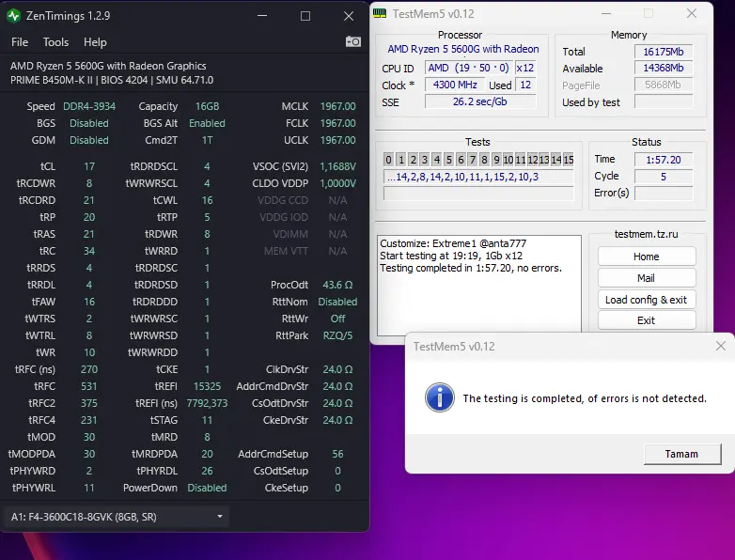This screenshot has width=735, height=560.
Task: Click the DDR4-3934 speed value
Action: coord(89,106)
